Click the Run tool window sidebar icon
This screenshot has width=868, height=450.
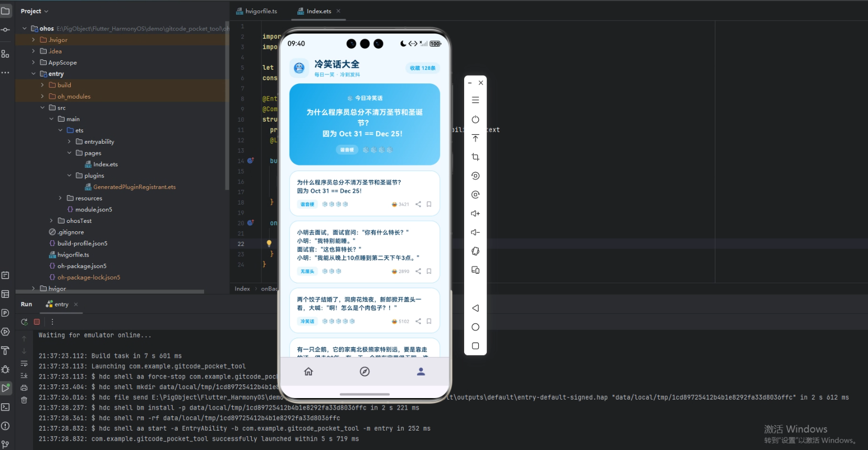pos(5,388)
